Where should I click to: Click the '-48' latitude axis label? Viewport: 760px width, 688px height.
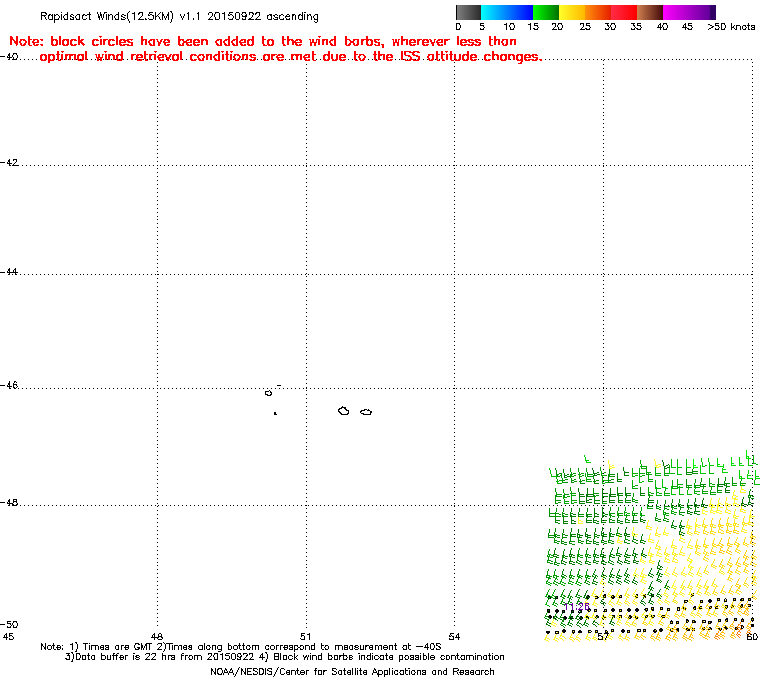pos(10,503)
